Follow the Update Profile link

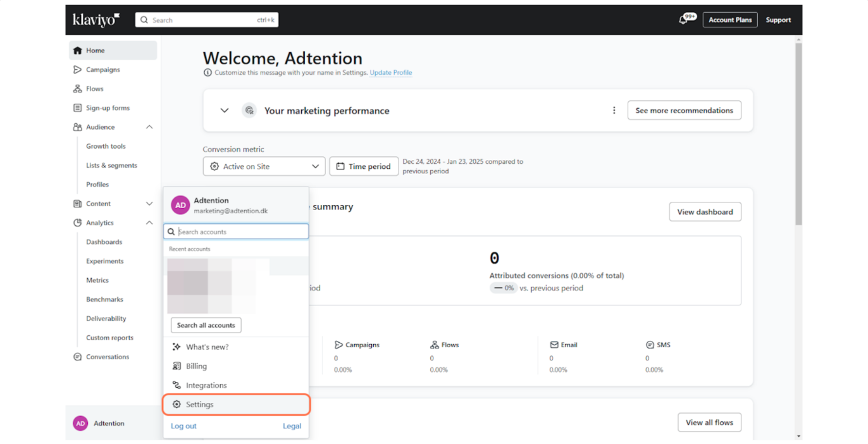point(390,73)
